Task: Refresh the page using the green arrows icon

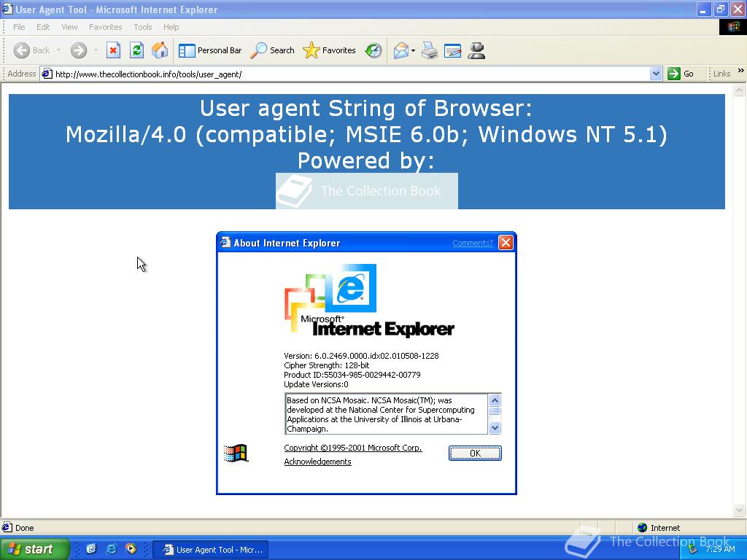Action: coord(136,50)
